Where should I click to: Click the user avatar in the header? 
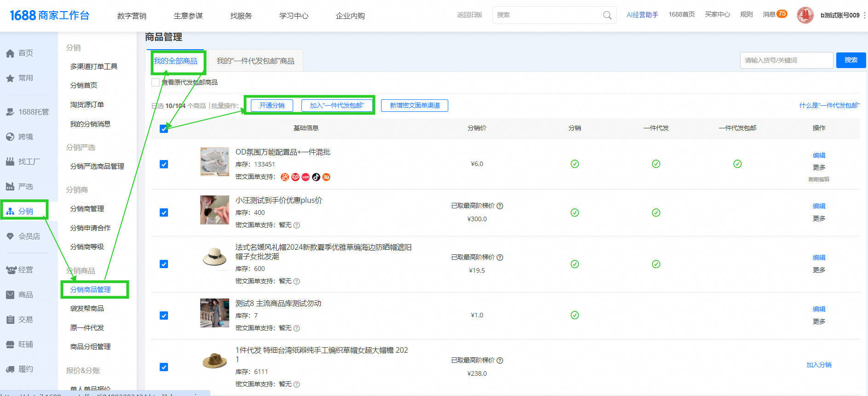coord(805,15)
